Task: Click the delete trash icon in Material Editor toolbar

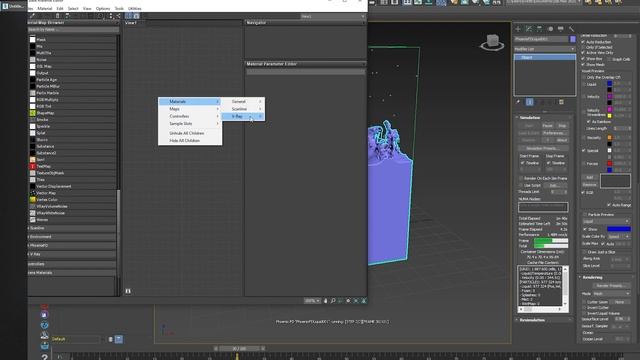Action: point(58,16)
